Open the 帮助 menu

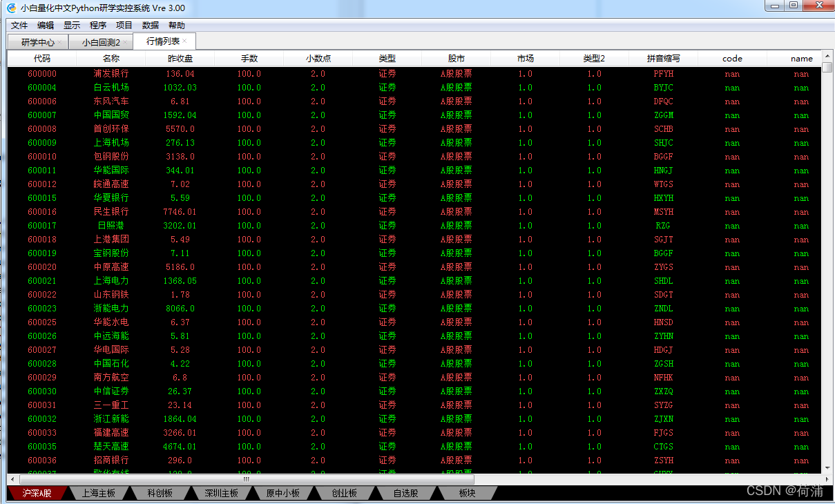pos(177,26)
